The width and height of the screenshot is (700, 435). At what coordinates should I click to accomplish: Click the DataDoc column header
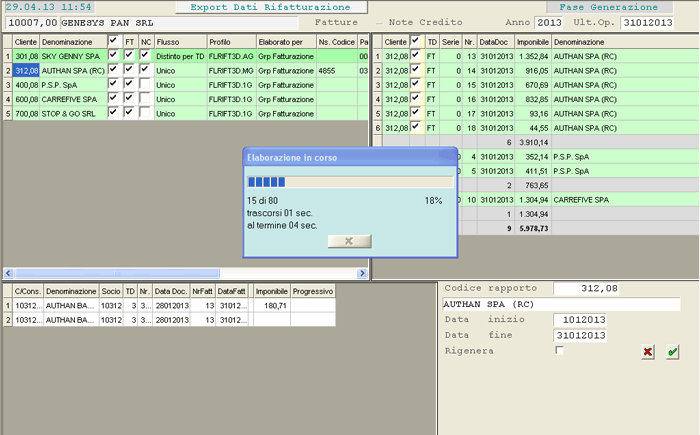pos(496,42)
